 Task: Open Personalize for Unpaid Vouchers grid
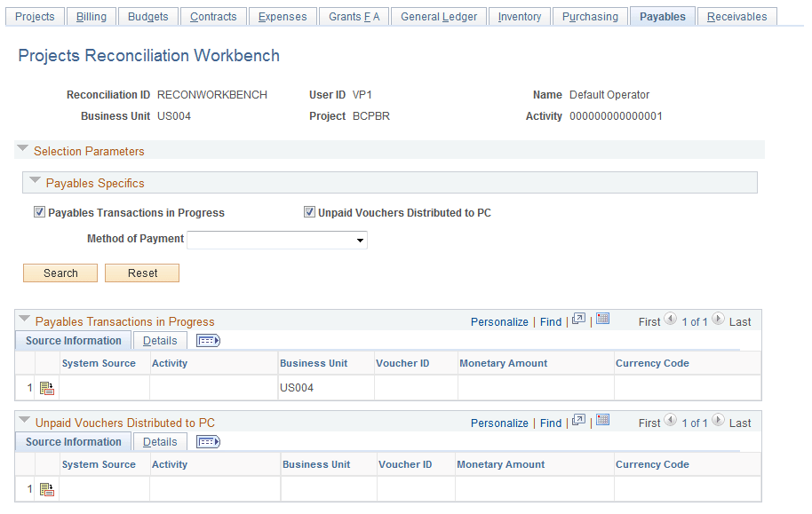[x=499, y=423]
